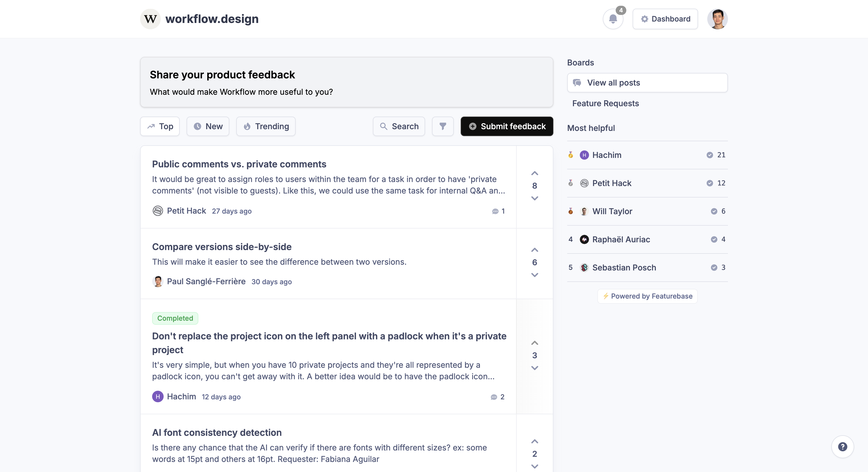This screenshot has height=472, width=868.
Task: Downvote AI font consistency detection post
Action: (535, 466)
